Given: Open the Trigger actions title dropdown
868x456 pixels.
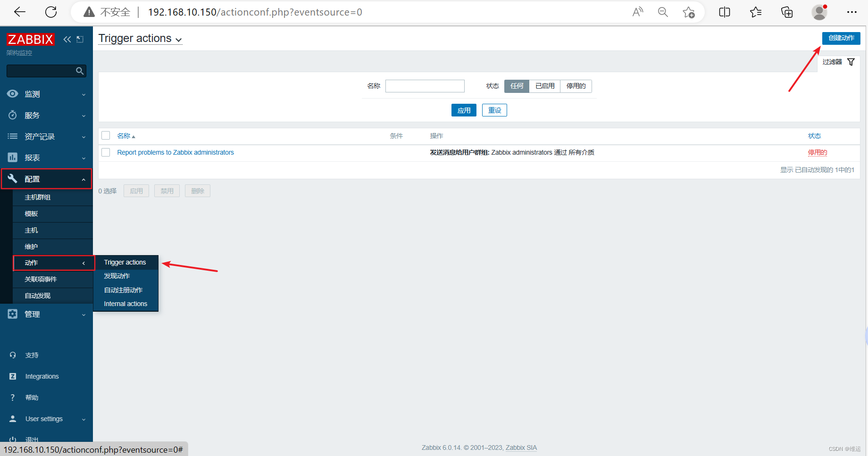Looking at the screenshot, I should point(140,39).
